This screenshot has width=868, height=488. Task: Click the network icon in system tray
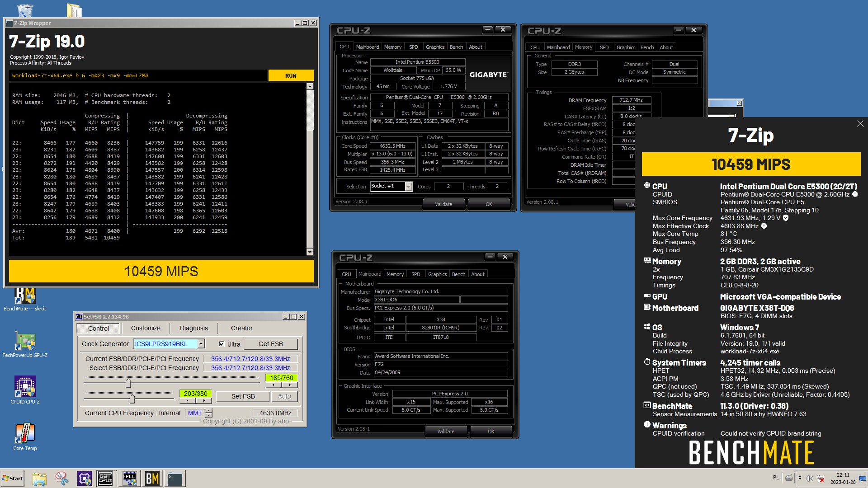point(821,478)
